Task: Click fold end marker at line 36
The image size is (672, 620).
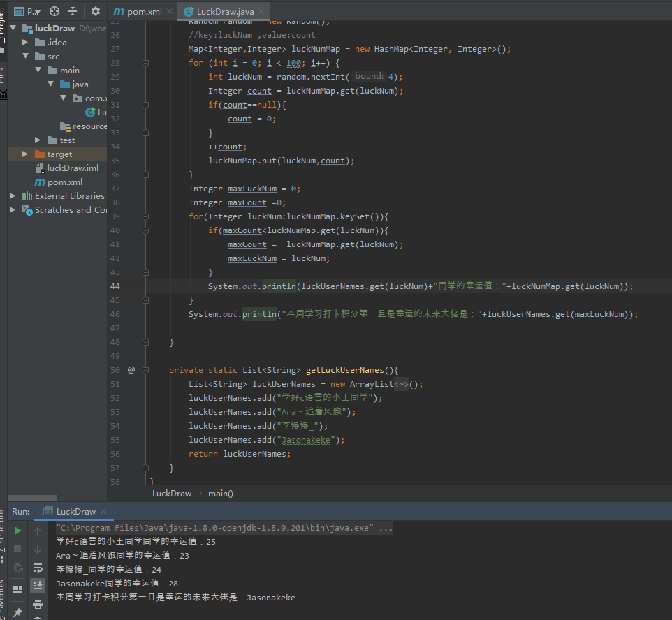Action: [x=146, y=175]
